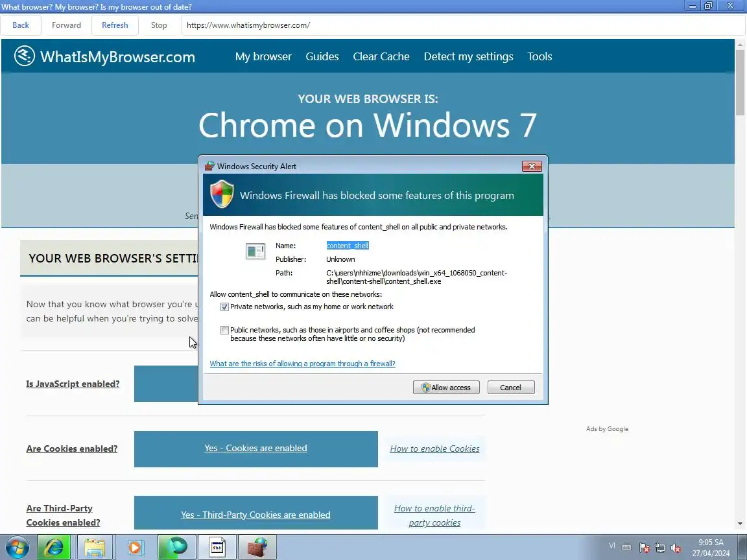Click the firewall alert taskbar icon

pos(257,547)
